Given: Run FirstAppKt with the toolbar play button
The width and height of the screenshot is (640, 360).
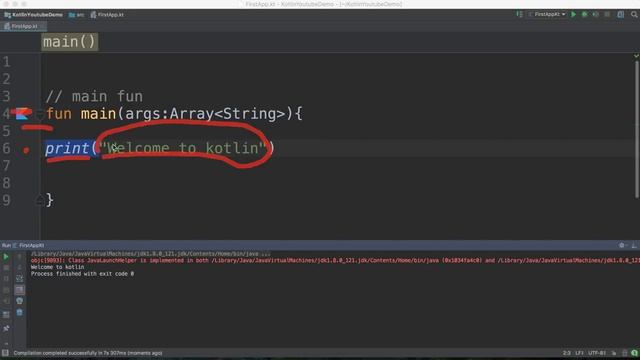Looking at the screenshot, I should pyautogui.click(x=573, y=15).
